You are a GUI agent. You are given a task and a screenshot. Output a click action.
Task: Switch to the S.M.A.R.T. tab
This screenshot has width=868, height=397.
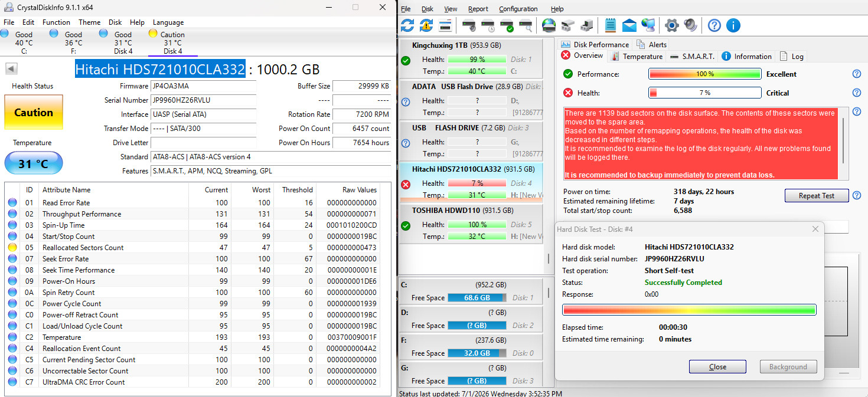click(692, 57)
